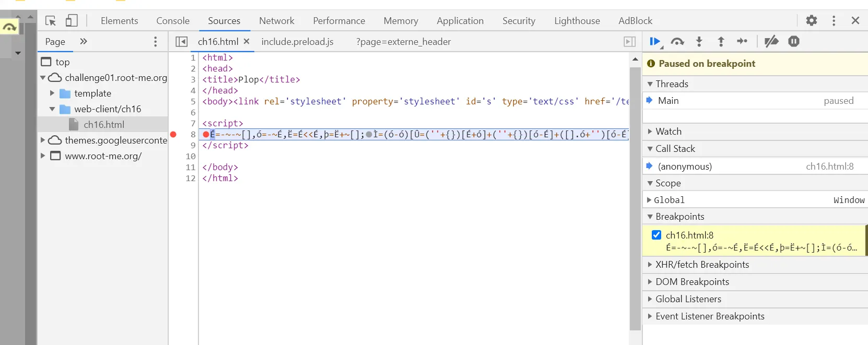Screen dimensions: 868x345
Task: Resume script execution
Action: [x=655, y=42]
